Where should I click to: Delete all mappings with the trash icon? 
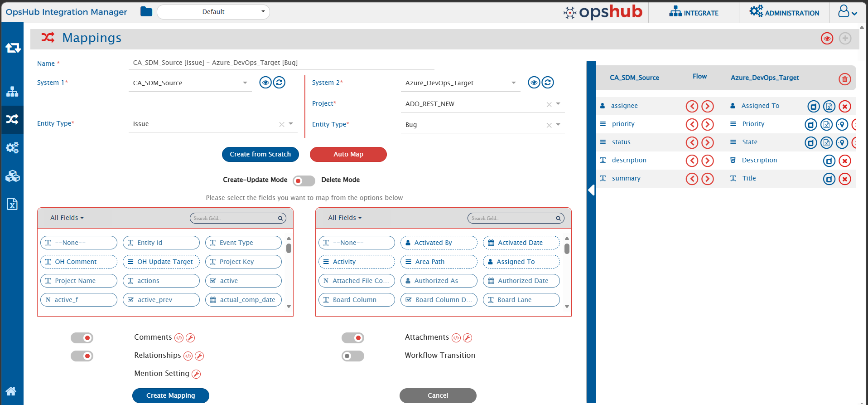tap(844, 79)
